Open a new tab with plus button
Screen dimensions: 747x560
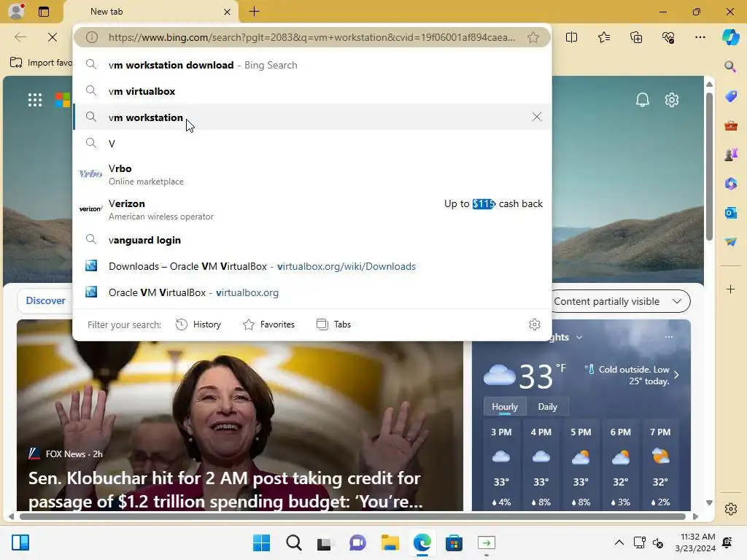[255, 12]
